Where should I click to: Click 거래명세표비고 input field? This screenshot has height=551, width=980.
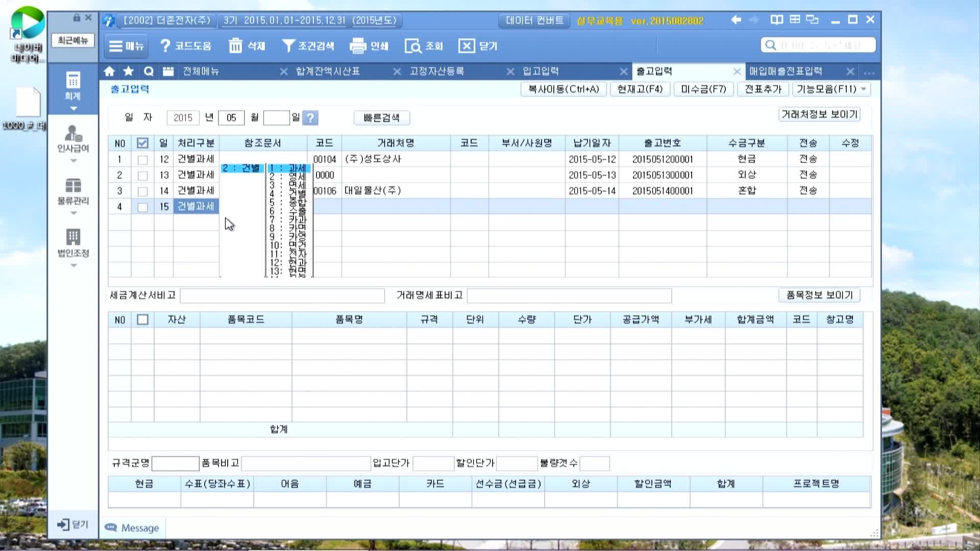[569, 295]
